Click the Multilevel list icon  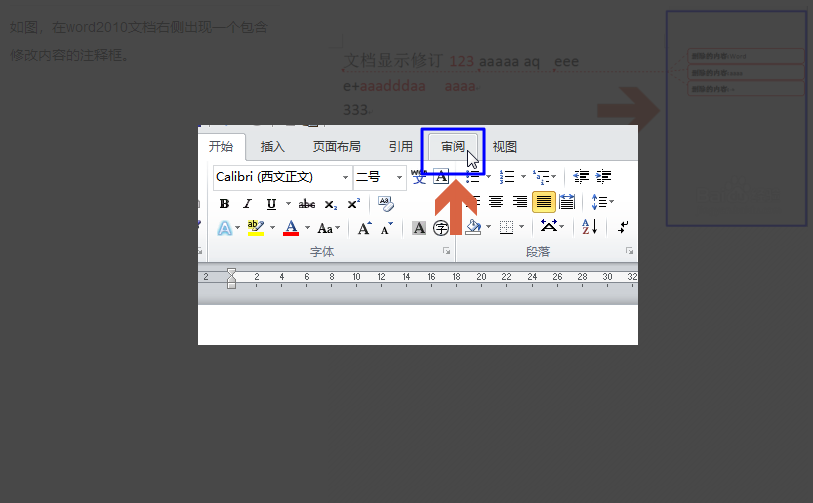541,177
